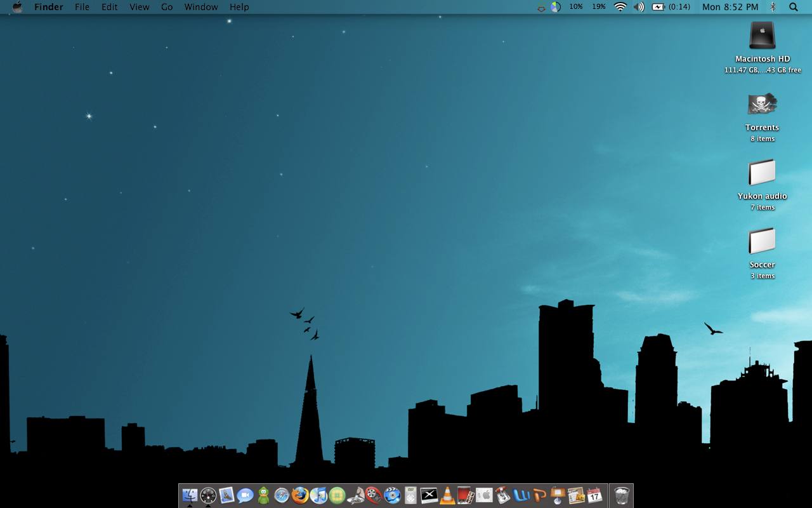Launch the blue disc video app in Dock
Screen dimensions: 812x508
[x=392, y=495]
